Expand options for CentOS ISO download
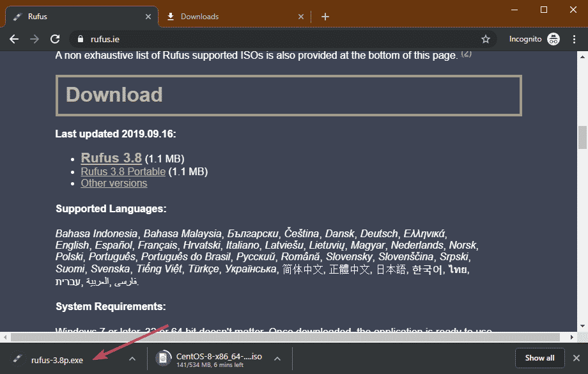588x374 pixels. [277, 359]
